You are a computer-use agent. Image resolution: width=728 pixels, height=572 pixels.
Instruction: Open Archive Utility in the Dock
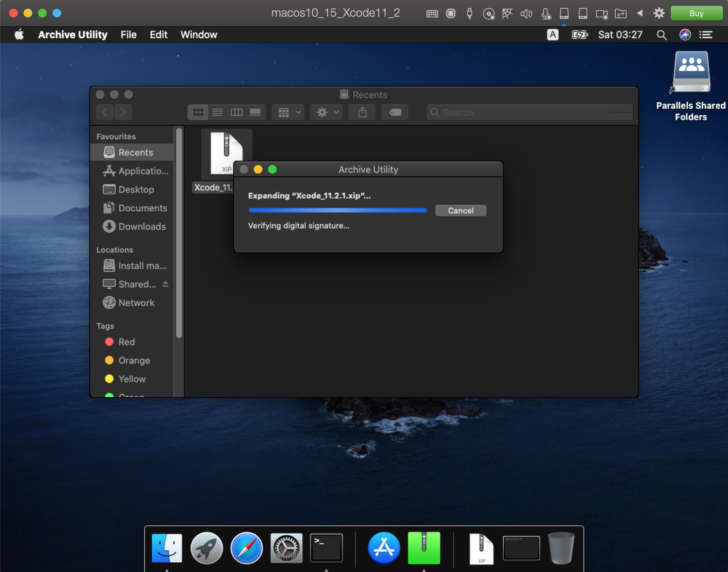(x=424, y=548)
